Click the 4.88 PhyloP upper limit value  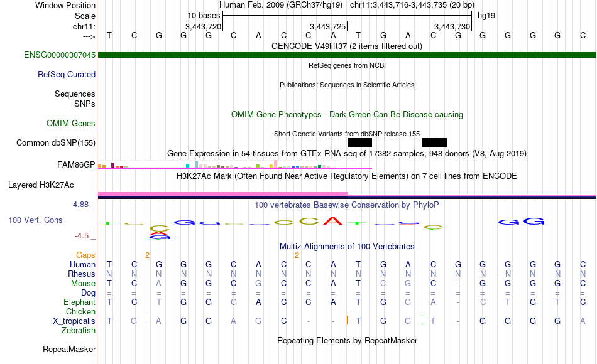80,205
